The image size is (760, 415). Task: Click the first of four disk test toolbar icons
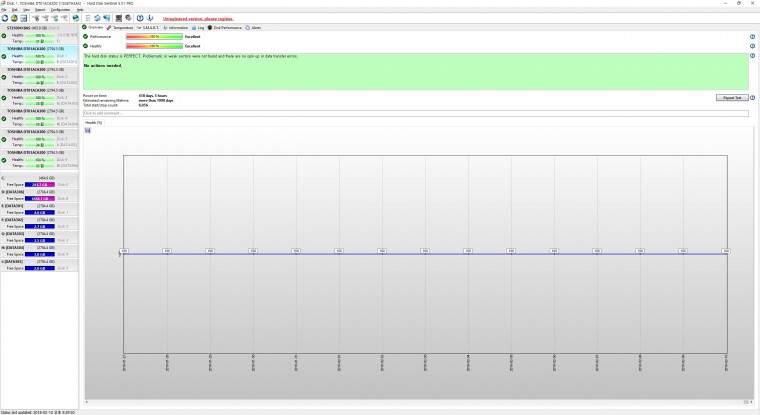[x=36, y=18]
